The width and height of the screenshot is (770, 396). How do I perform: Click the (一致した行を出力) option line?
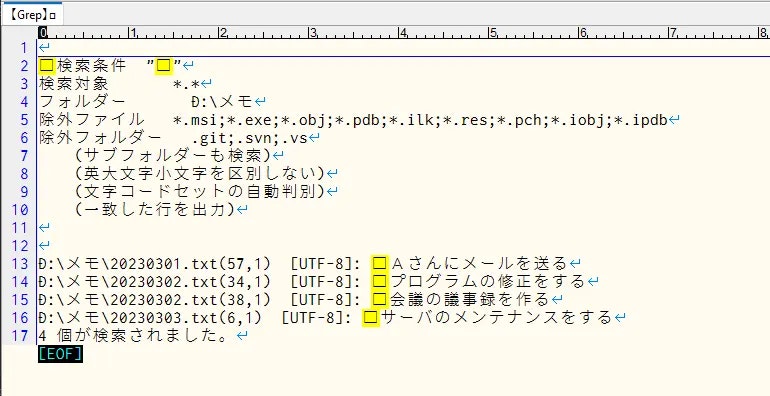[x=155, y=210]
